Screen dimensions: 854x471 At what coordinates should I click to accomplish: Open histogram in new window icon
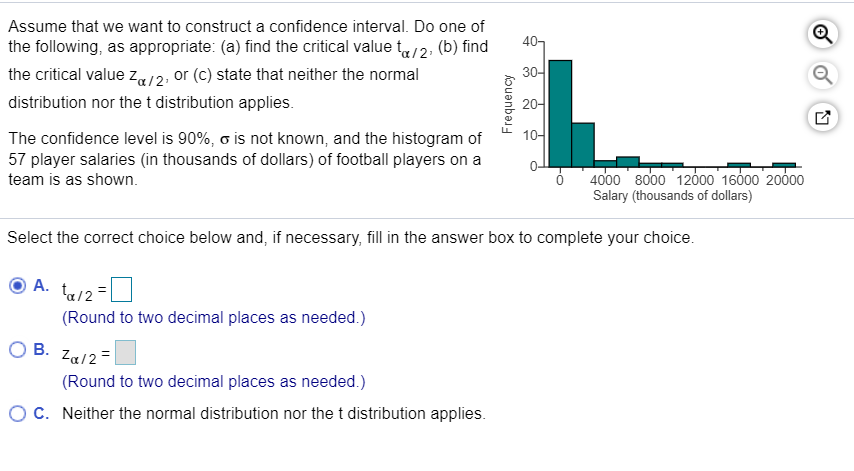822,117
